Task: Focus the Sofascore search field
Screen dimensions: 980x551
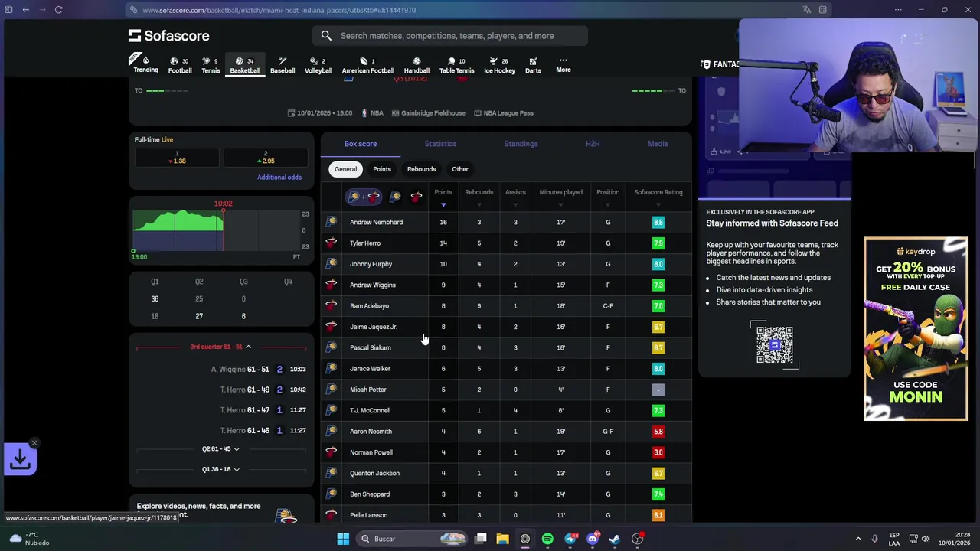Action: (450, 35)
